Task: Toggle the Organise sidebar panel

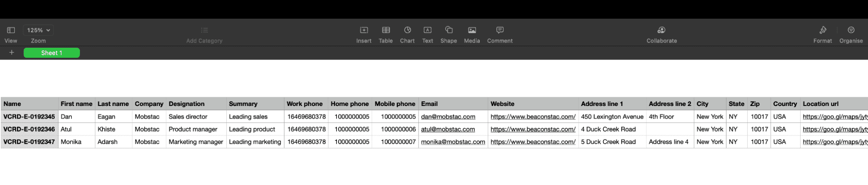Action: (851, 30)
